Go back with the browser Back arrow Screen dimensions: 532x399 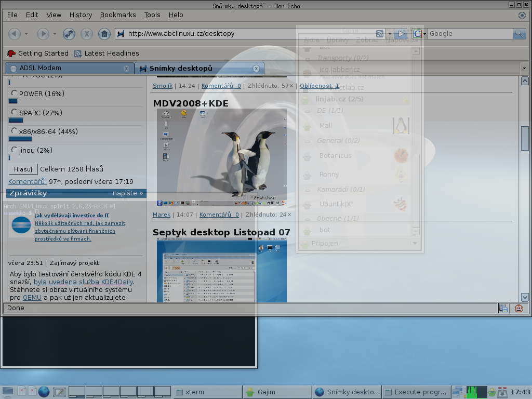coord(14,34)
